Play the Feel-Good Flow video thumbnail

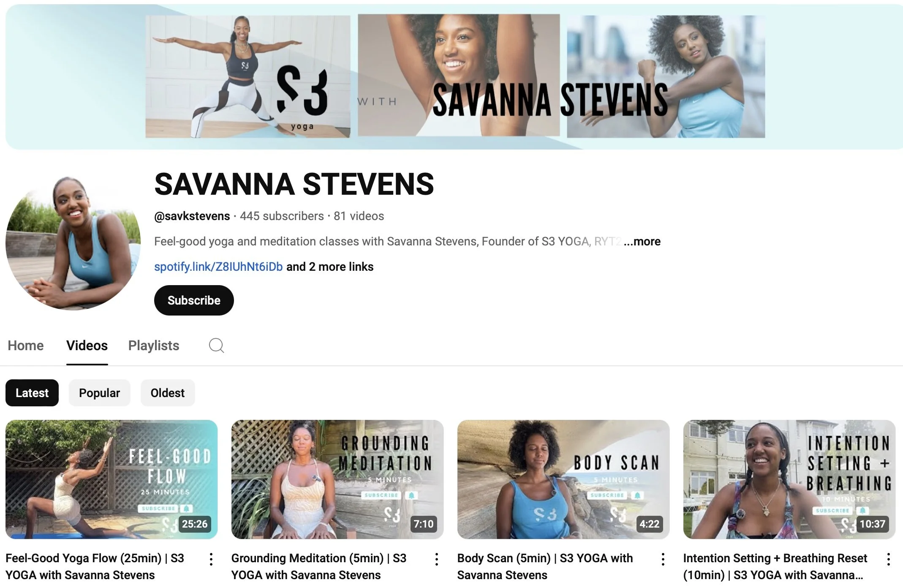112,479
